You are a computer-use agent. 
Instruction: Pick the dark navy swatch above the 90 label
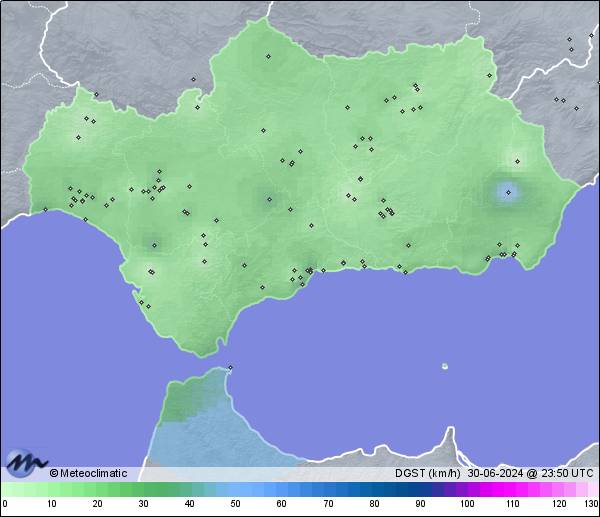[x=418, y=489]
